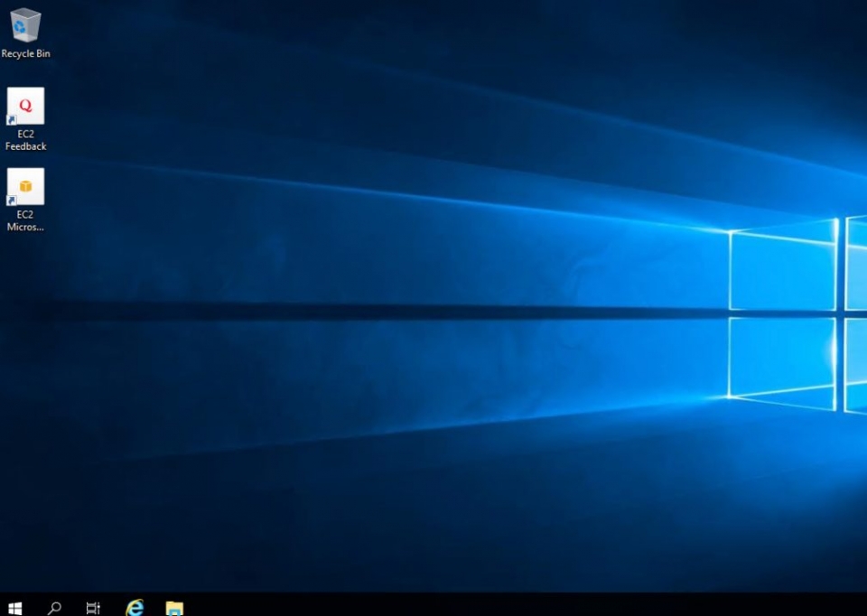Open Task View from taskbar
The image size is (867, 616).
[x=93, y=608]
